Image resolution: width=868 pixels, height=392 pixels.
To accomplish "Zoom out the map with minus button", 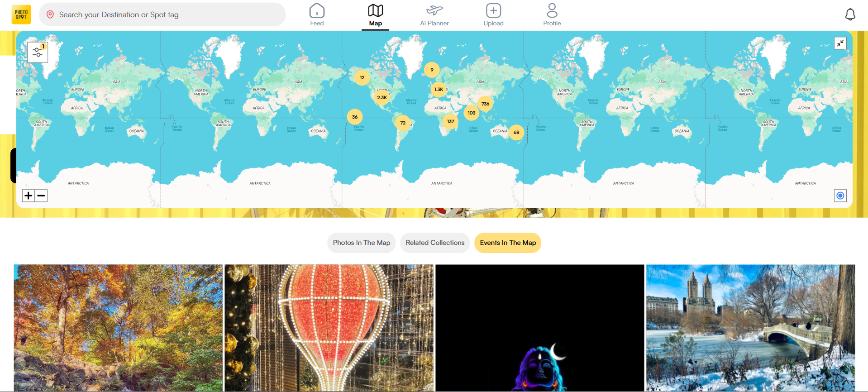I will click(x=41, y=196).
